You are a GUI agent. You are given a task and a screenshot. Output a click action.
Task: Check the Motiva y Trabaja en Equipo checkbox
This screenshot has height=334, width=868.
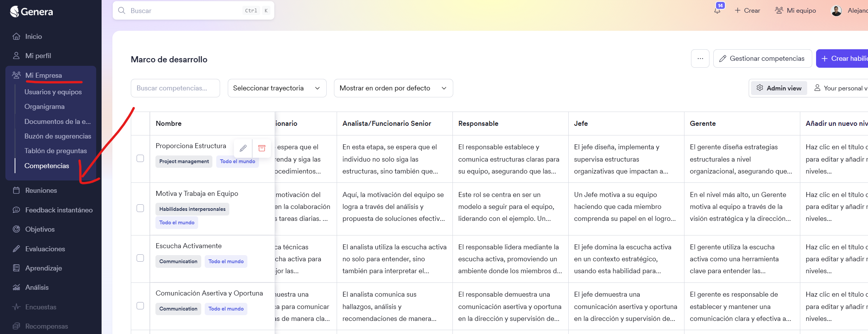pyautogui.click(x=140, y=208)
